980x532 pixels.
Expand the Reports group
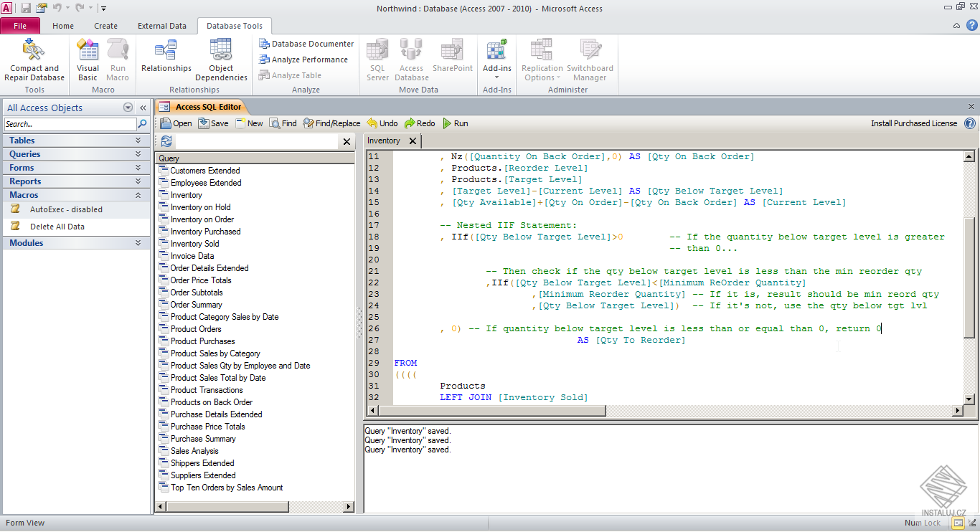click(77, 181)
